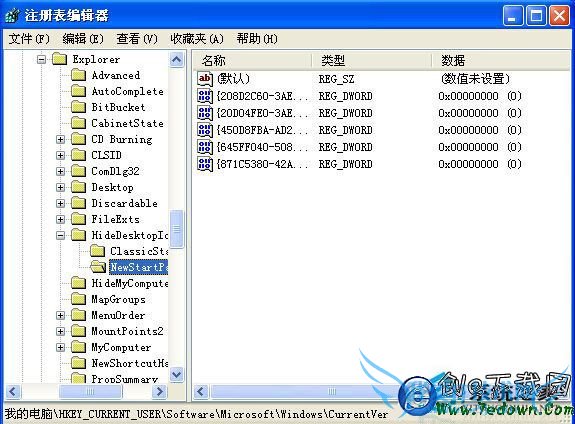Click the MountPoints2 folder icon
The height and width of the screenshot is (424, 575).
coord(78,331)
